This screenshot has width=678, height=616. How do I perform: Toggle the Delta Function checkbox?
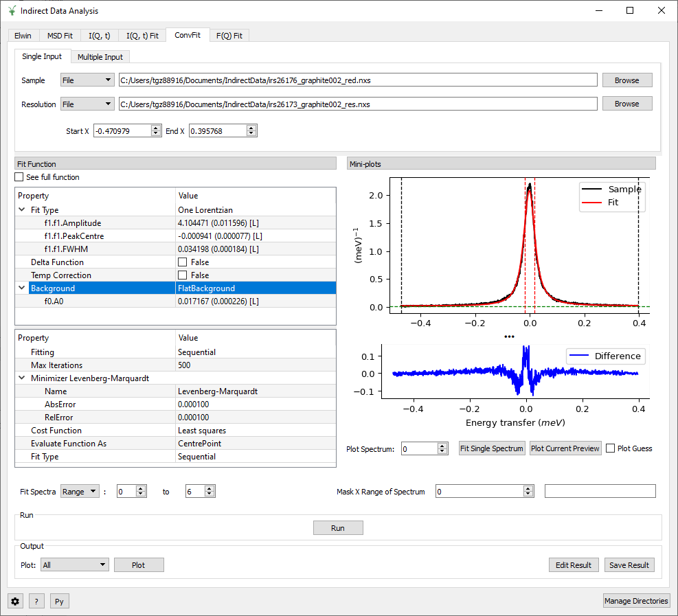[x=182, y=262]
